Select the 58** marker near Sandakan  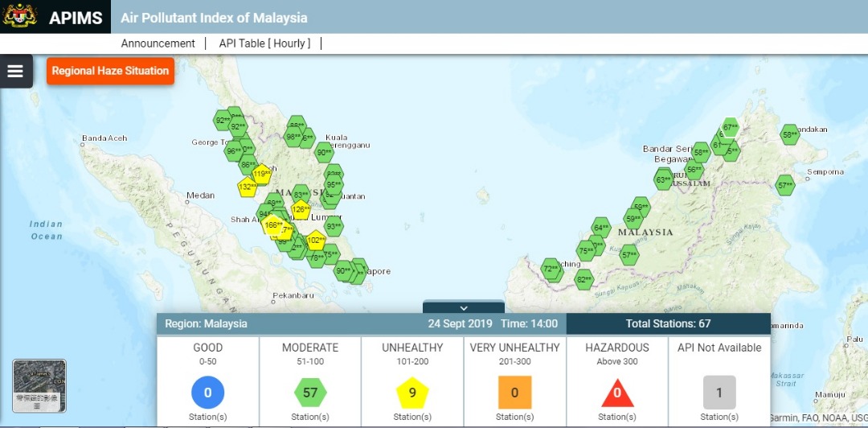tap(789, 134)
